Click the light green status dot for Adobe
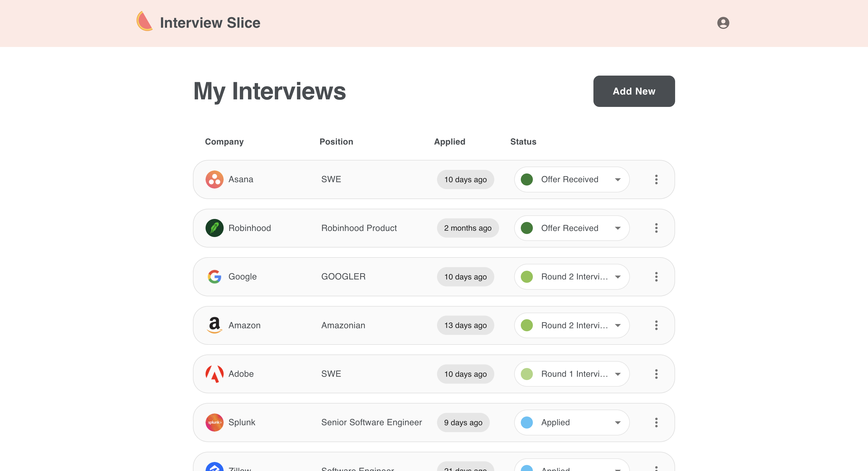 click(x=527, y=374)
